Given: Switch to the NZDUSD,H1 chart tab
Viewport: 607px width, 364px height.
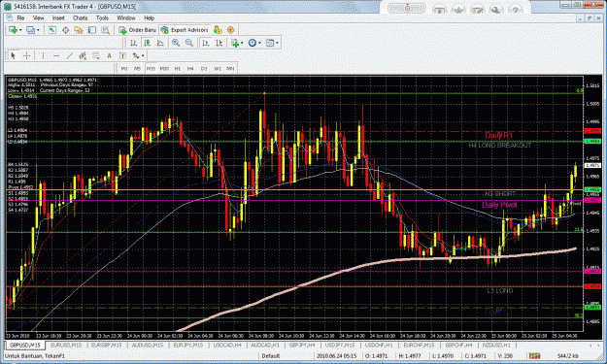Looking at the screenshot, I should tap(496, 345).
